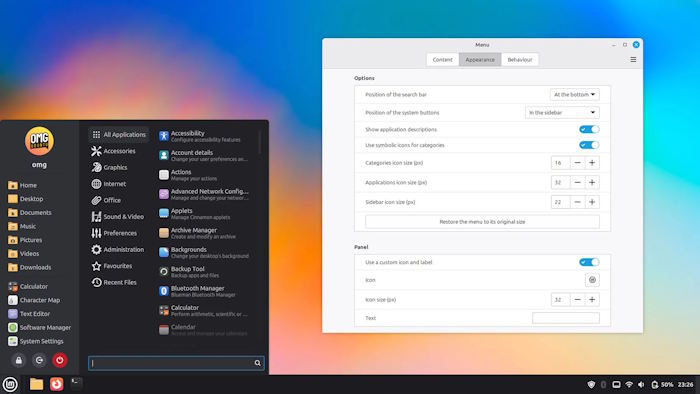Launch the Firefox browser from the panel
This screenshot has width=700, height=394.
click(57, 384)
